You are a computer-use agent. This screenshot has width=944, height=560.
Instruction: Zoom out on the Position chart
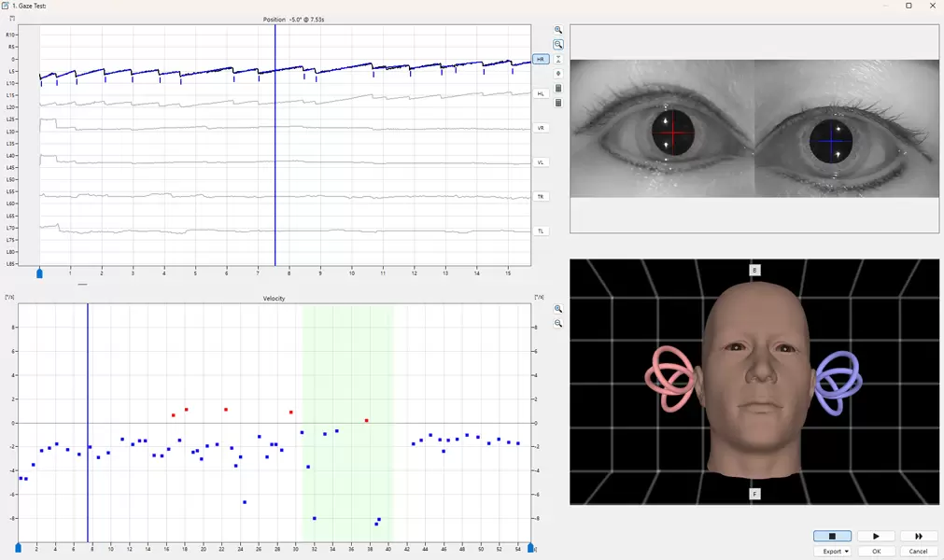tap(558, 44)
